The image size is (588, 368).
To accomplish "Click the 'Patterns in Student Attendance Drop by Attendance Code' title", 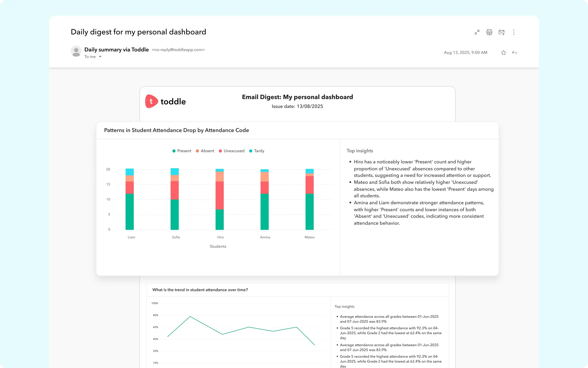I will (x=176, y=130).
